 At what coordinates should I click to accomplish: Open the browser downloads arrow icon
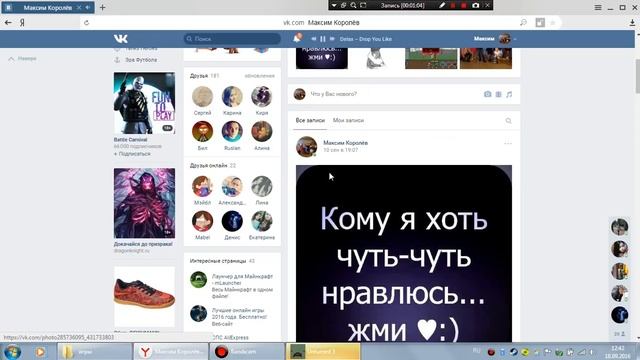(x=632, y=23)
